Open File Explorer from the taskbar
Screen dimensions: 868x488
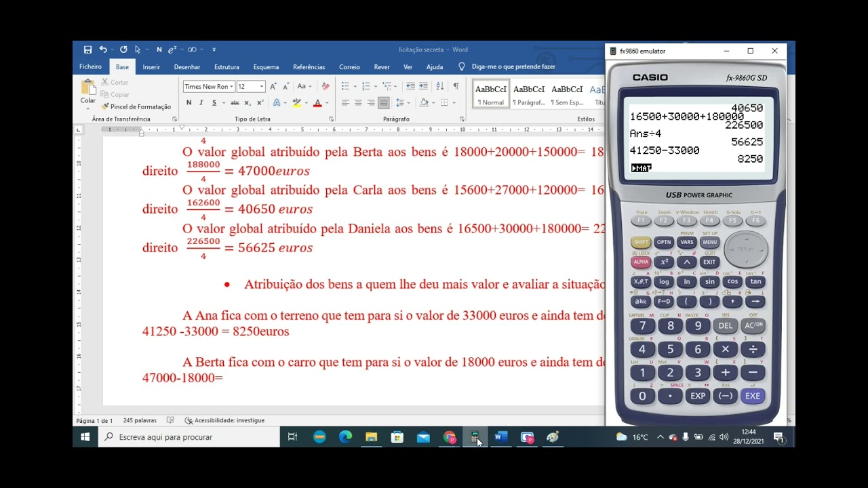[371, 437]
